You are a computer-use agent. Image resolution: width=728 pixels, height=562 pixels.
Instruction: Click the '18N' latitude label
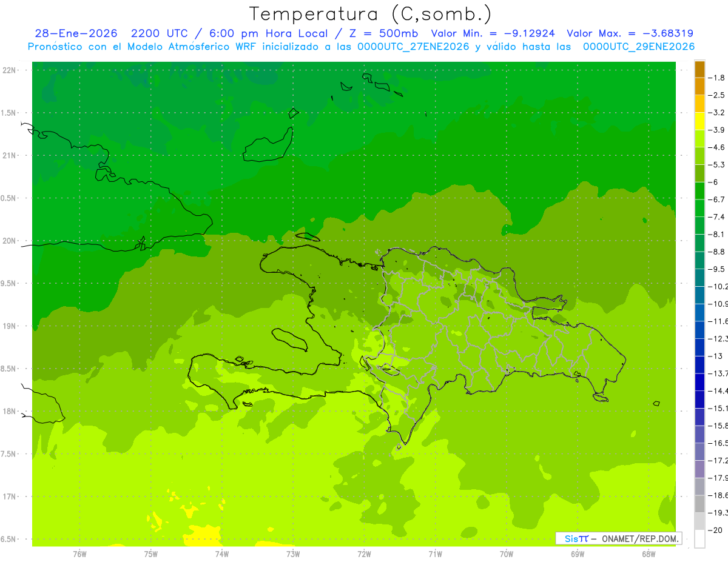pyautogui.click(x=9, y=411)
